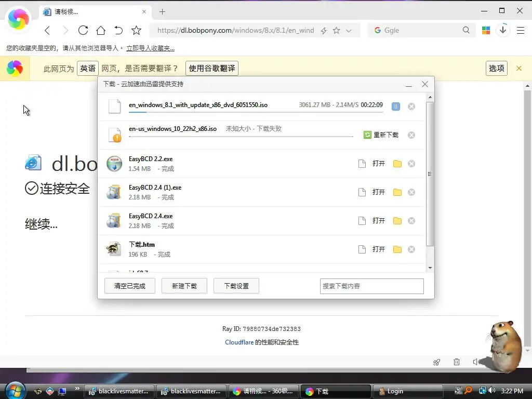Open EasyBCD 2.4 (1).exe with 打开
Image resolution: width=532 pixels, height=399 pixels.
pyautogui.click(x=378, y=192)
